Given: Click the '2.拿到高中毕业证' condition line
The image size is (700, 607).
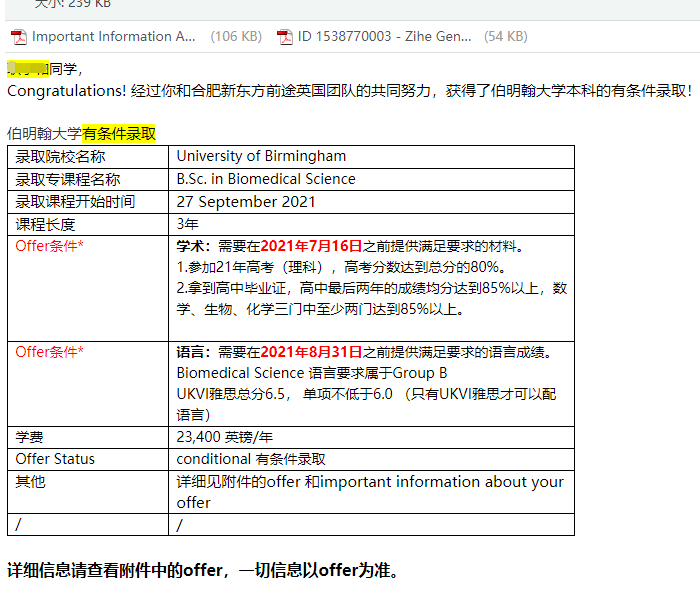Looking at the screenshot, I should (x=371, y=299).
